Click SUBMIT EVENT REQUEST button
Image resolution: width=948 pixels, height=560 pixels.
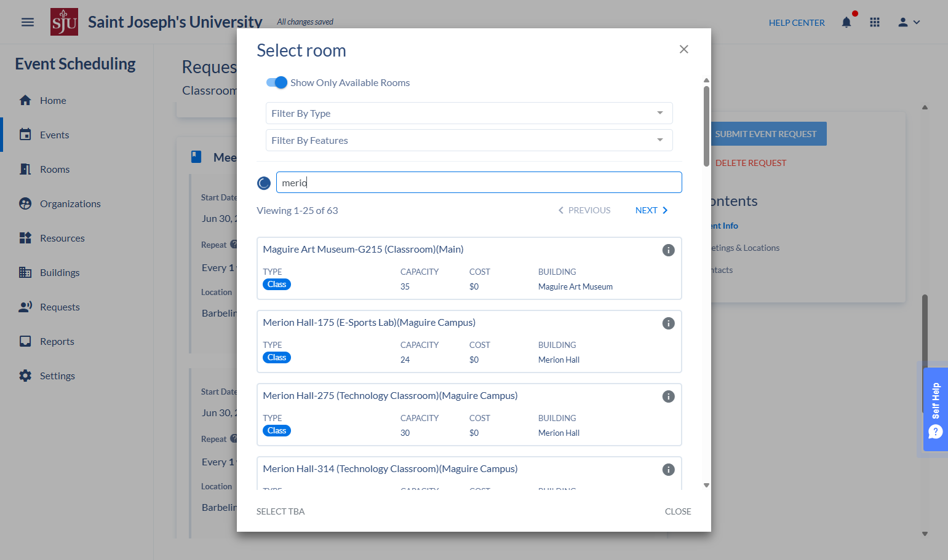[765, 134]
